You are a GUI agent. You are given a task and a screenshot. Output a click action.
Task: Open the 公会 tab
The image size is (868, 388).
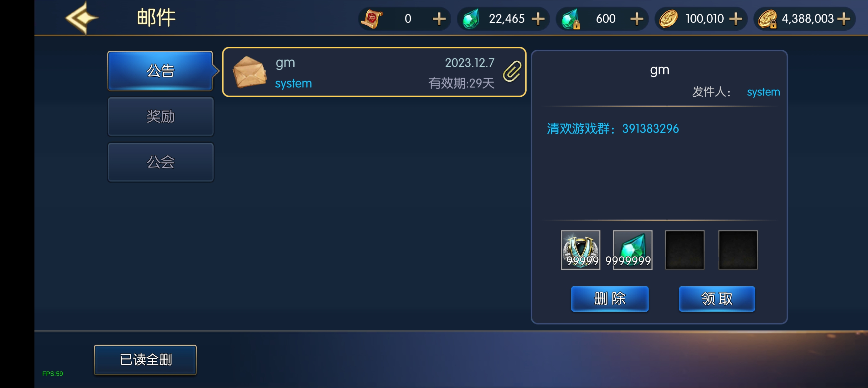pyautogui.click(x=160, y=162)
